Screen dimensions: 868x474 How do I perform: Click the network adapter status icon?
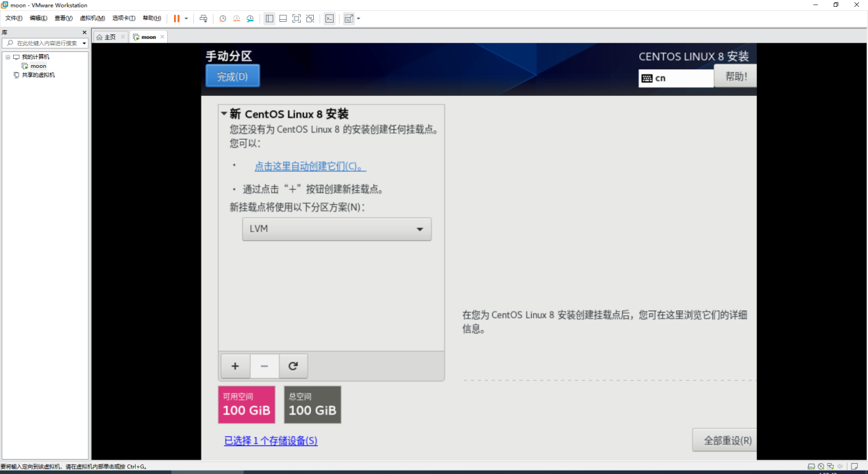pyautogui.click(x=830, y=466)
